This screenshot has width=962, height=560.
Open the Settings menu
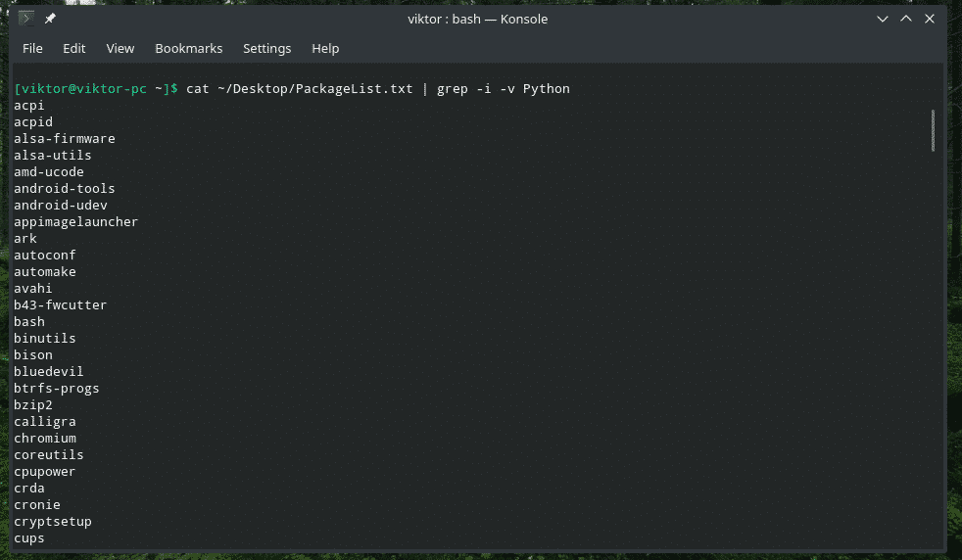pyautogui.click(x=266, y=48)
